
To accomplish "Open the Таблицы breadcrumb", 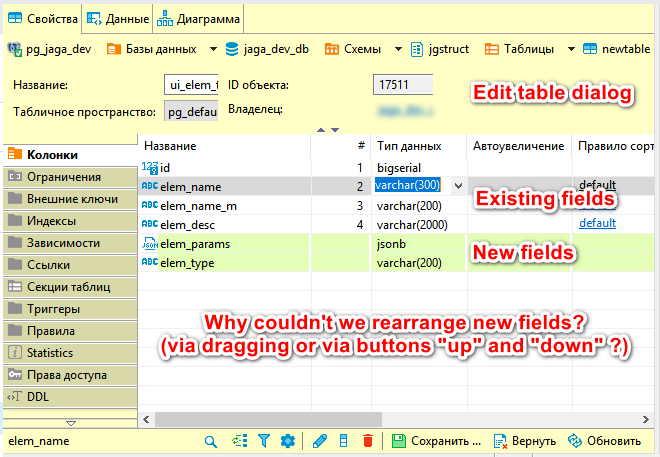I will 519,49.
